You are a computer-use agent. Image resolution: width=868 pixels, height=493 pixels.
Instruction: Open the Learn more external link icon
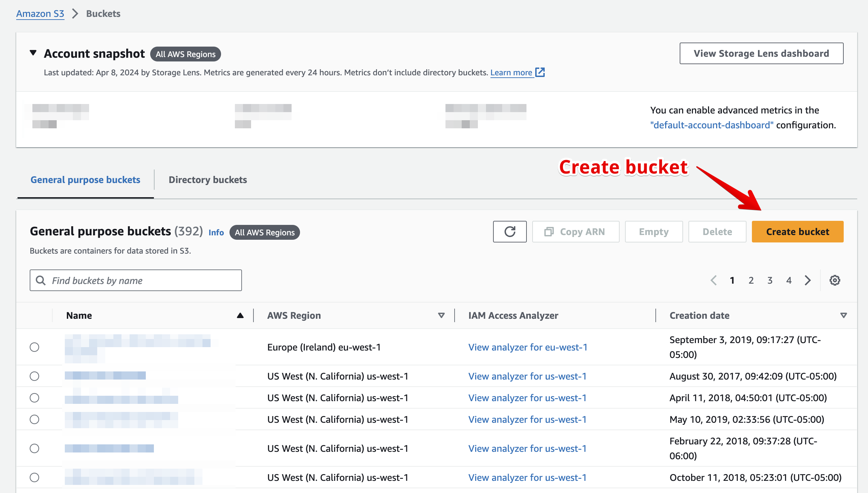click(x=540, y=72)
